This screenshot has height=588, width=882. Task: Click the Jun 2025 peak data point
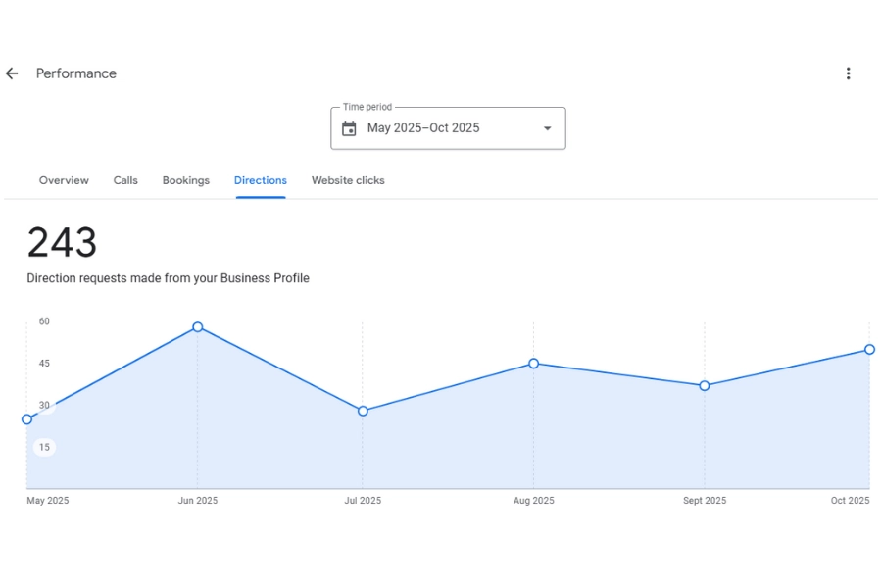coord(198,327)
